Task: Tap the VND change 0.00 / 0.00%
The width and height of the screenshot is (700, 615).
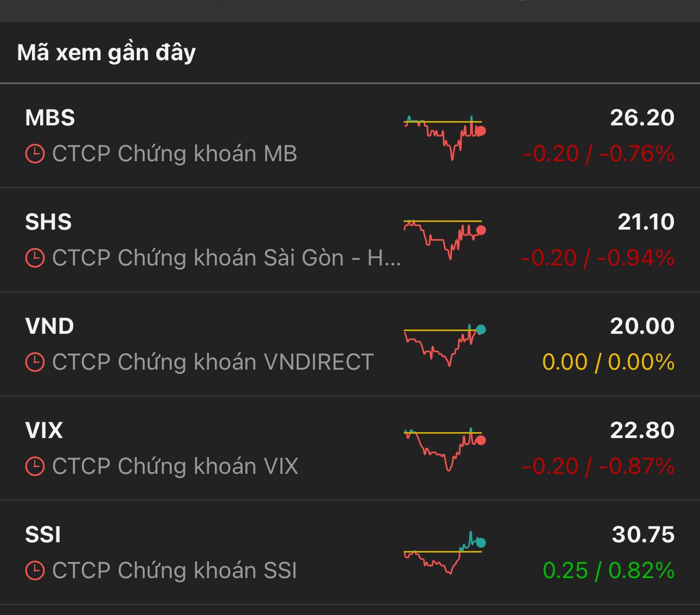Action: coord(608,362)
